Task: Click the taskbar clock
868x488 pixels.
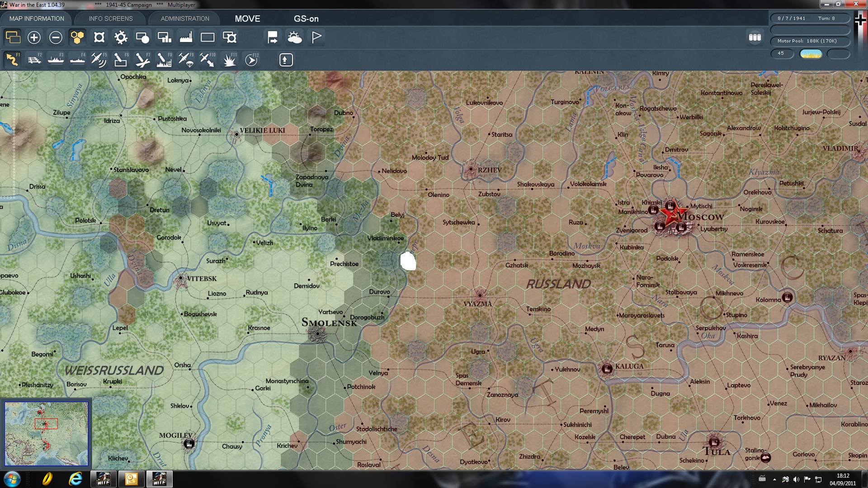Action: 843,479
